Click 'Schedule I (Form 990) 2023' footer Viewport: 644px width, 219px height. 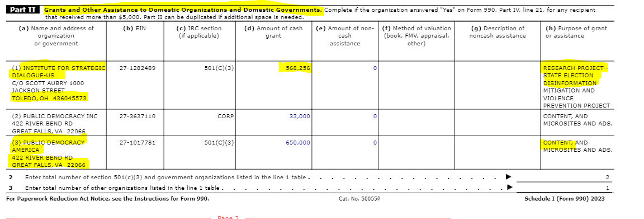pos(564,199)
